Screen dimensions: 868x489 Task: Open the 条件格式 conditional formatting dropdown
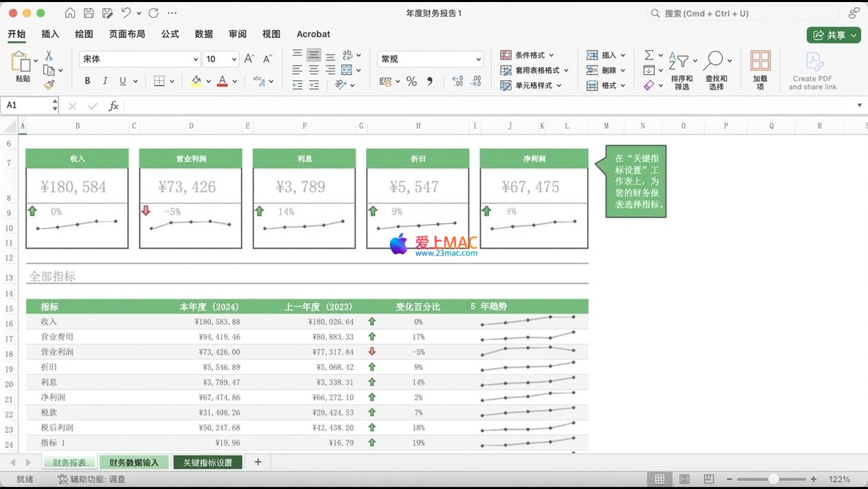coord(528,55)
